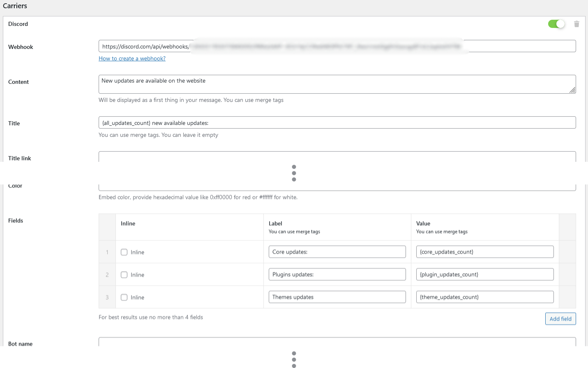Tick the Inline checkbox for Themes updates
Image resolution: width=588 pixels, height=368 pixels.
(124, 297)
